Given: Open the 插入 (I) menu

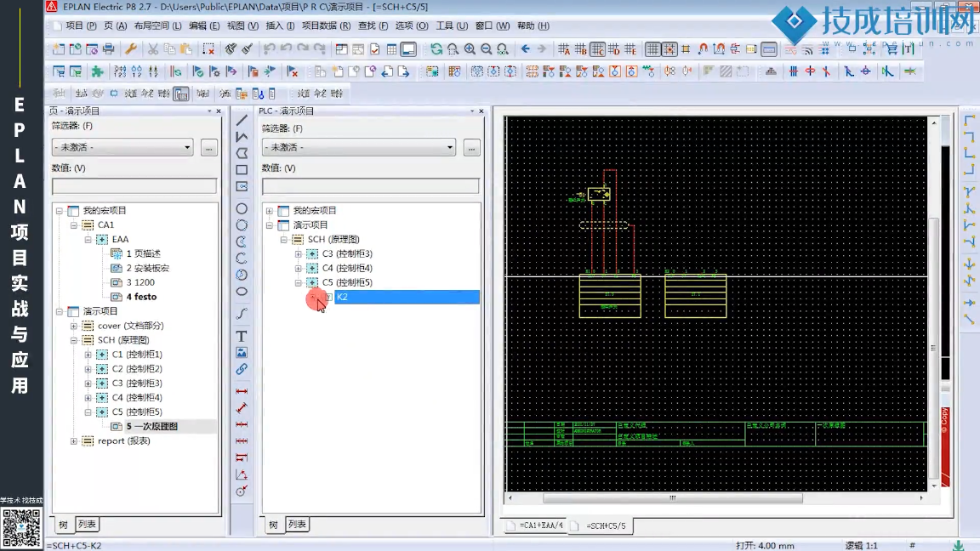Looking at the screenshot, I should coord(280,26).
